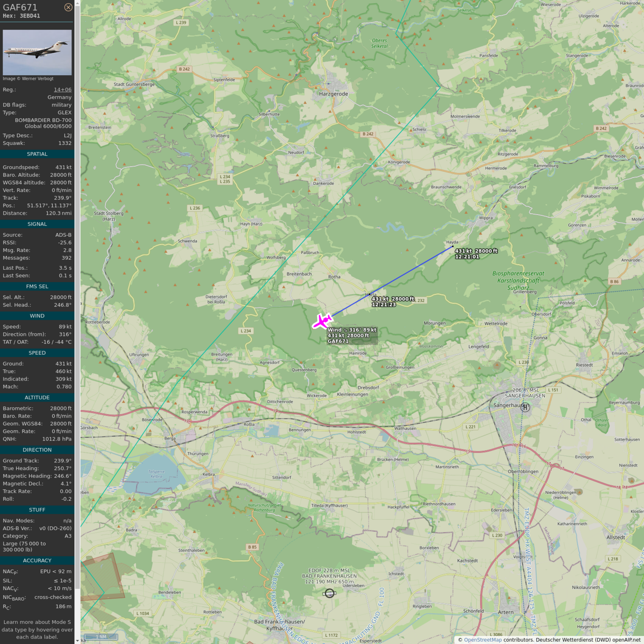Click the SIGNAL section header
The height and width of the screenshot is (644, 644).
tap(37, 224)
